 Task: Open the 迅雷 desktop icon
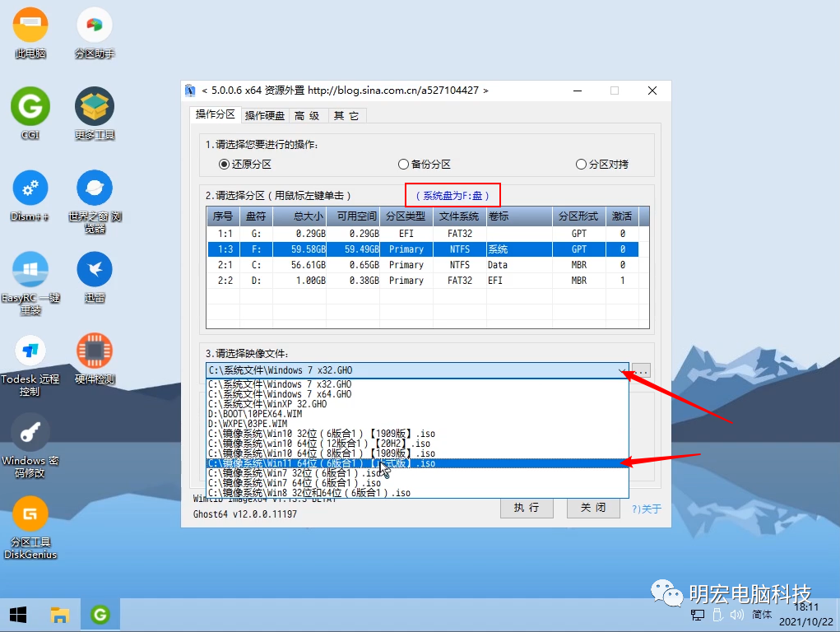click(x=95, y=277)
